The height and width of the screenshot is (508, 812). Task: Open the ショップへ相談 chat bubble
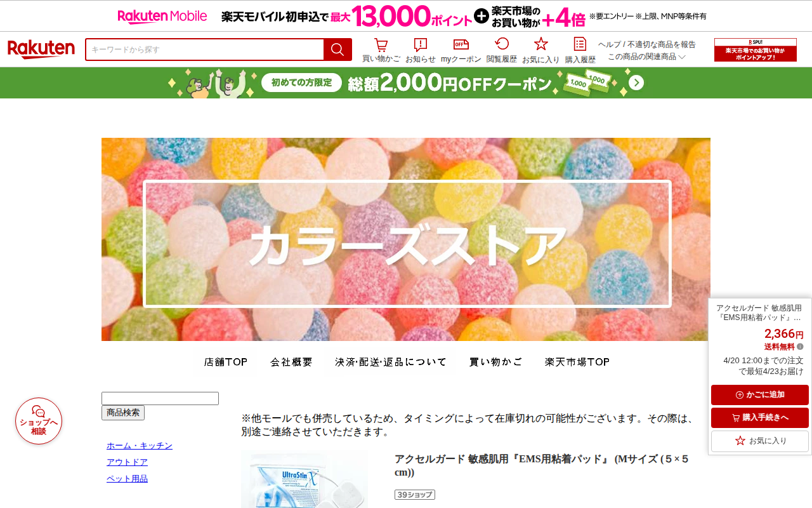[39, 421]
